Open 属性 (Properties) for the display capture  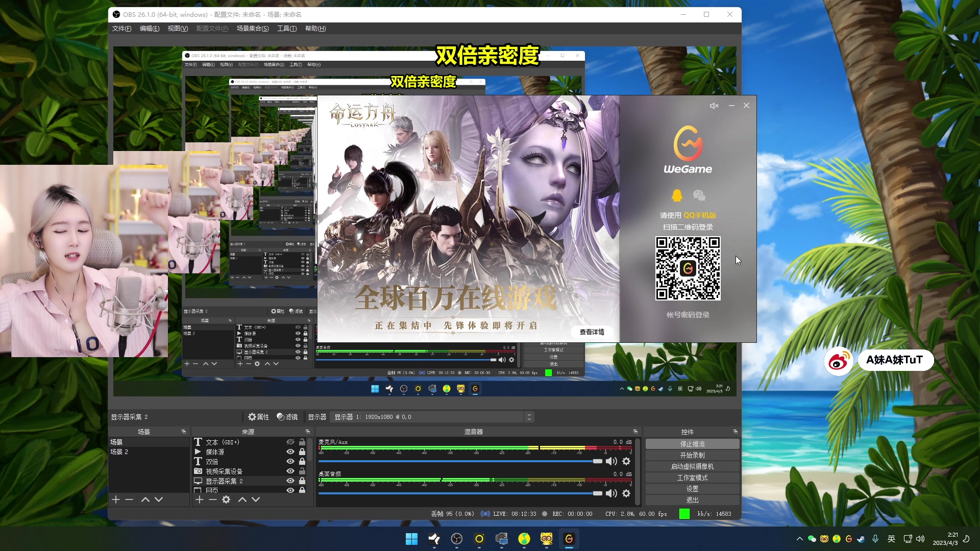(259, 417)
